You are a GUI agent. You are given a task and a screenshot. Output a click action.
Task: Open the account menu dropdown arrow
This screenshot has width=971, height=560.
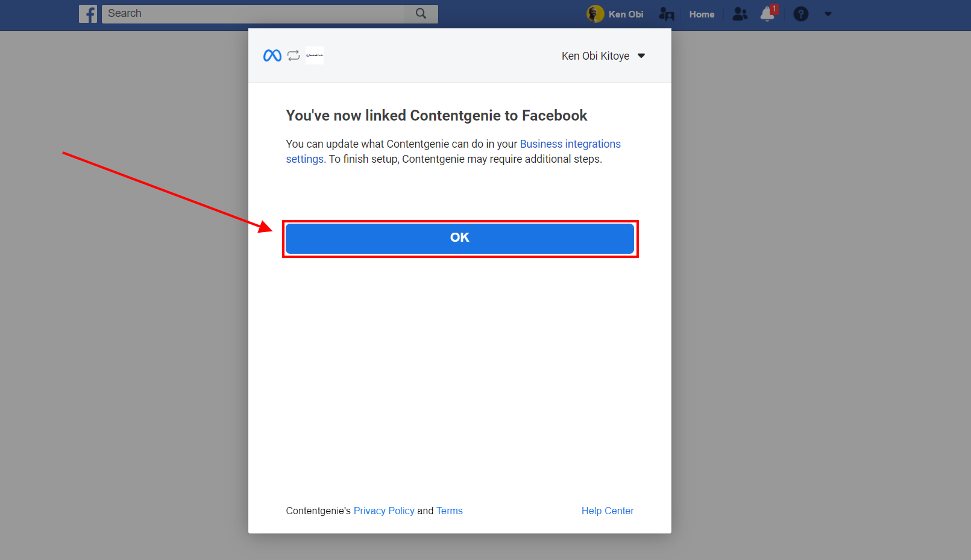tap(828, 14)
